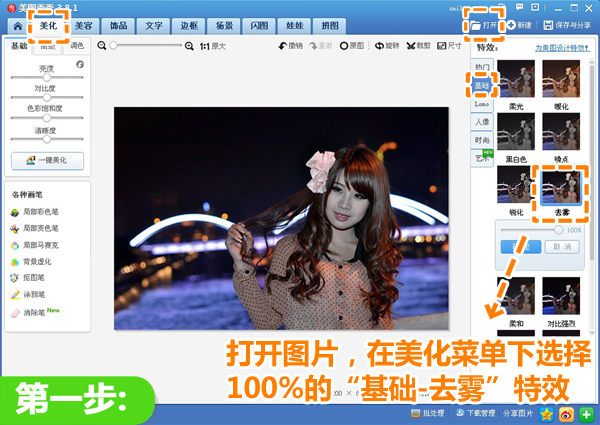The width and height of the screenshot is (600, 425).
Task: Select the 涂鸦笔 tool
Action: coord(28,295)
